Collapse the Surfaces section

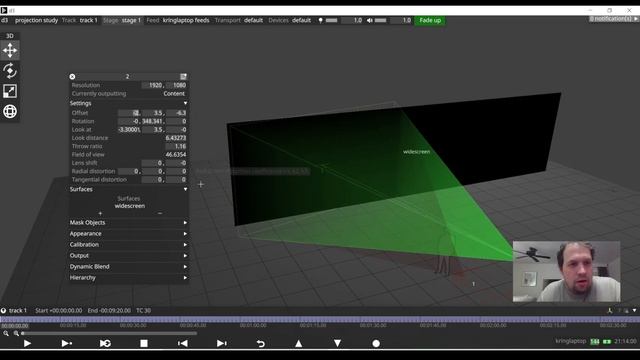(185, 189)
